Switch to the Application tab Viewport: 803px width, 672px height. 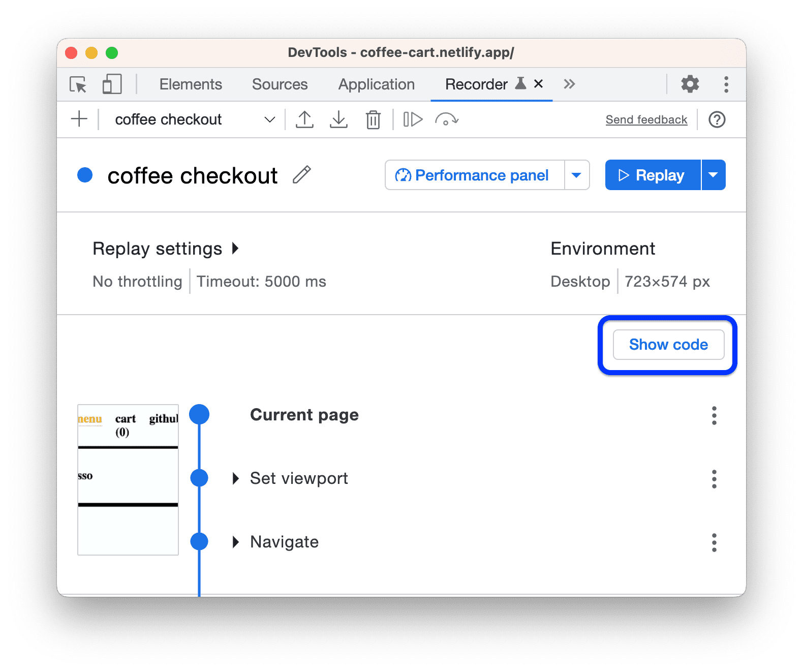376,84
